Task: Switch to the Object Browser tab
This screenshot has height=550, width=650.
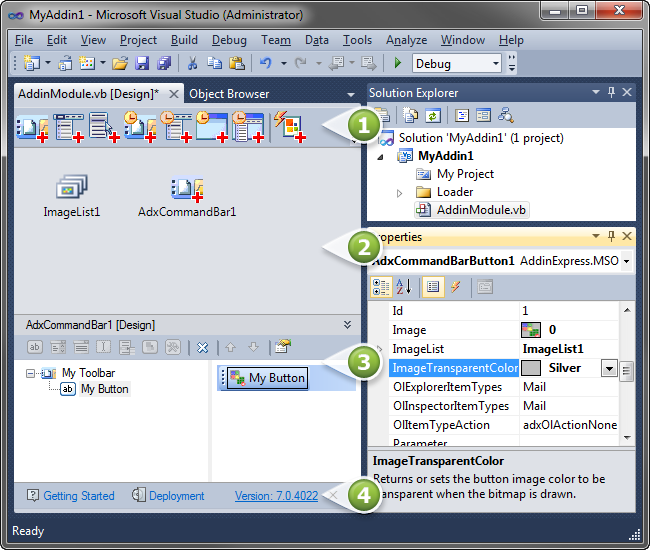Action: [x=229, y=94]
